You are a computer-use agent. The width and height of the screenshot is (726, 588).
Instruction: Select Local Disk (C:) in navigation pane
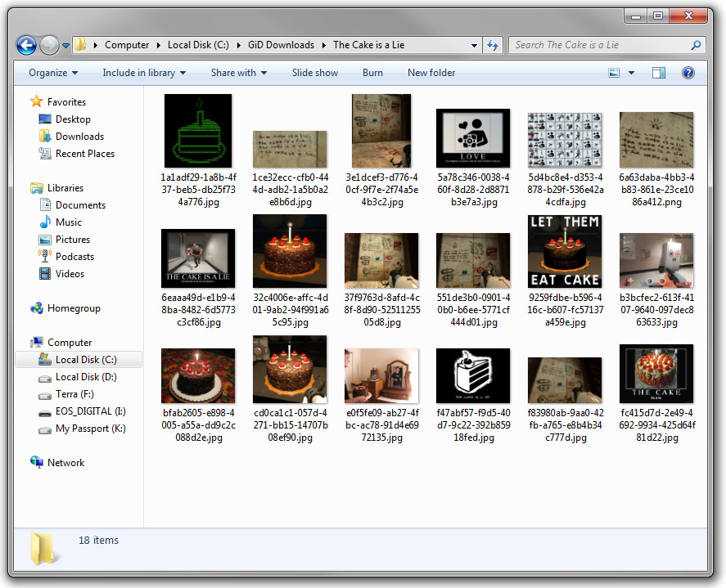(x=79, y=360)
